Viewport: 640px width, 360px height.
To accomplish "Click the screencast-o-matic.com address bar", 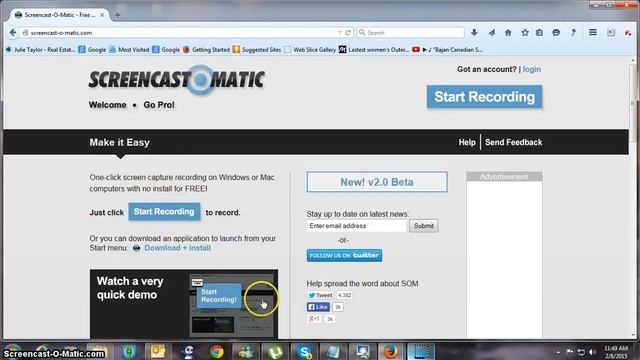I will [180, 33].
